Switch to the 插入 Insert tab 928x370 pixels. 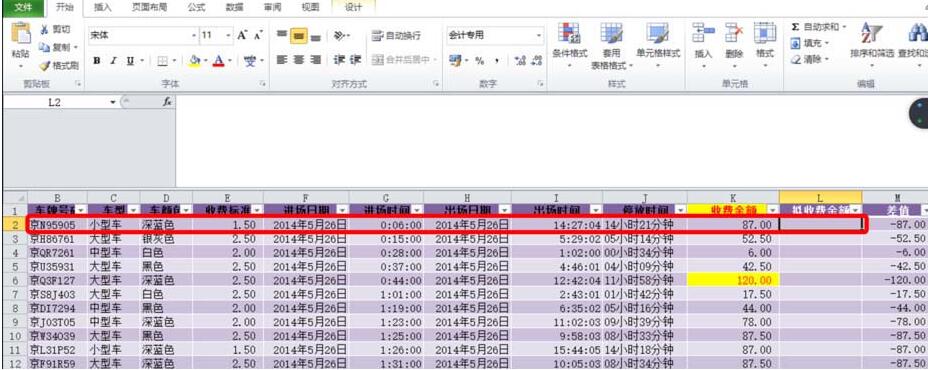[102, 8]
